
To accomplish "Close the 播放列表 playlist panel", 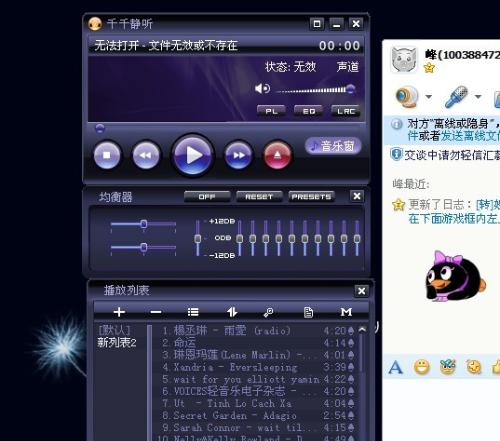I will tap(361, 291).
